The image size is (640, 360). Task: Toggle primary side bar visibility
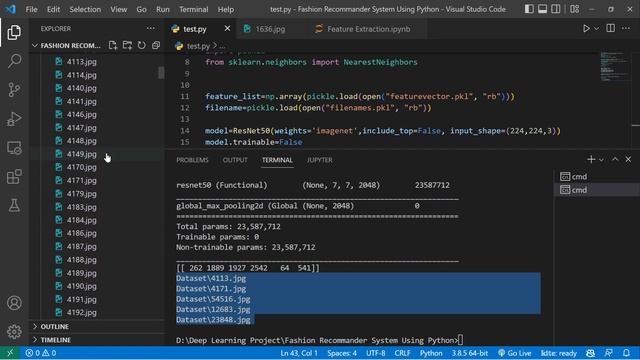(x=529, y=9)
